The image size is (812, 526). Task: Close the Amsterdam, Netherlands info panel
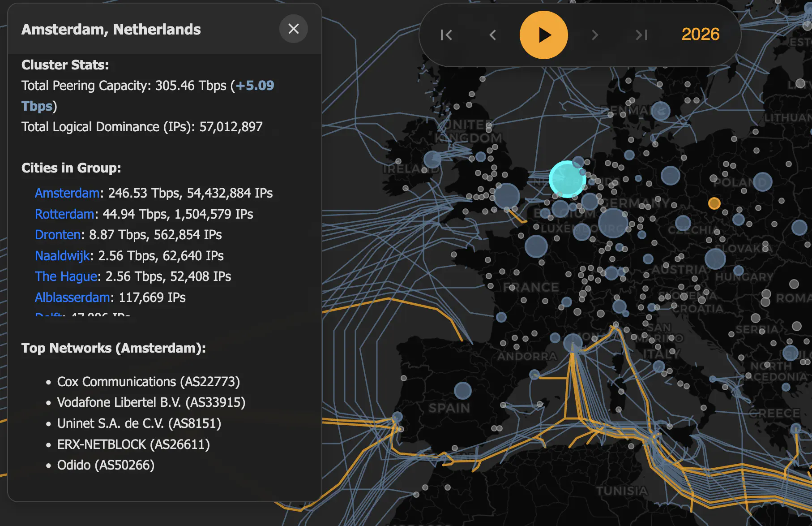tap(293, 29)
